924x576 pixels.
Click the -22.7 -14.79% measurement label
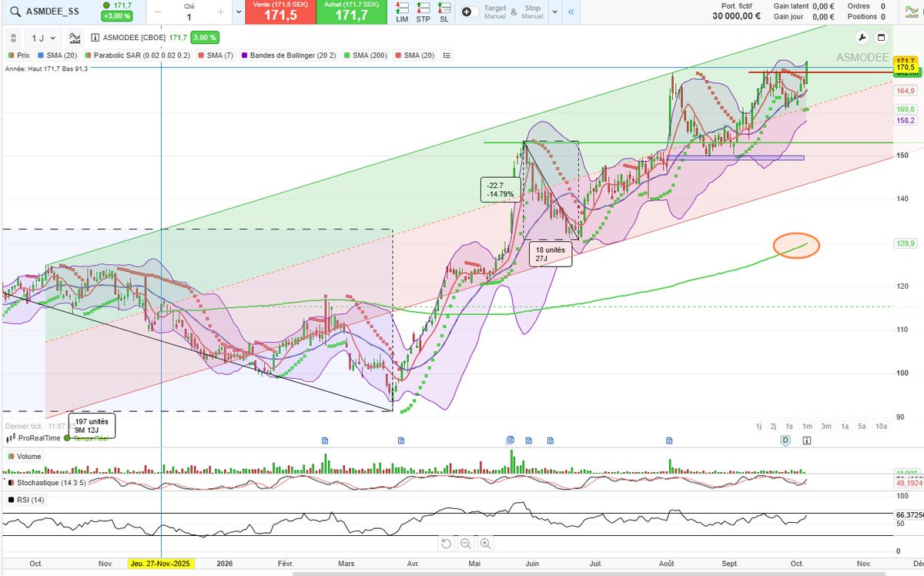point(500,189)
